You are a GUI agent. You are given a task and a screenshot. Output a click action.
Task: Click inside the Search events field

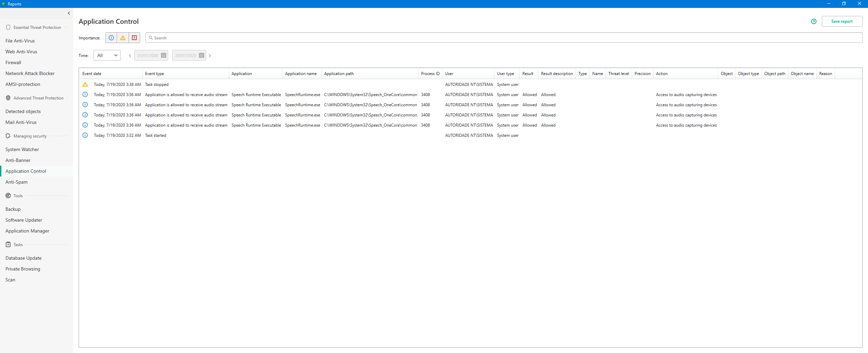point(504,38)
